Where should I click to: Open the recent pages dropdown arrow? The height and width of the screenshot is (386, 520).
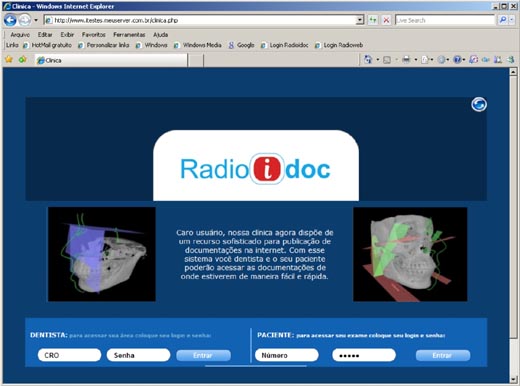tap(36, 20)
